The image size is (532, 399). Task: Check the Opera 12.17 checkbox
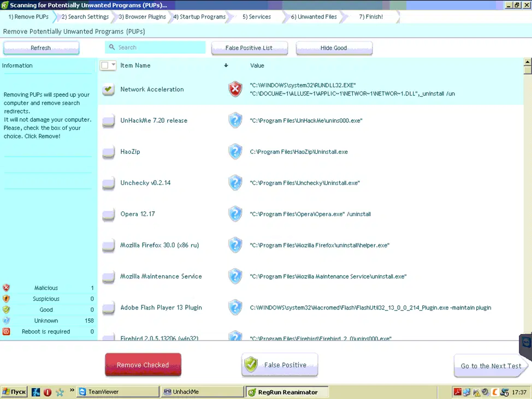pyautogui.click(x=108, y=215)
